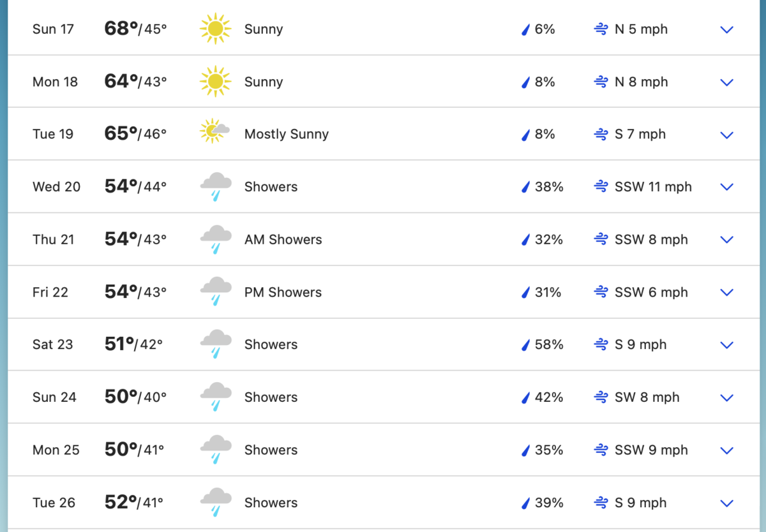Click the rain cloud icon for Sat 23
This screenshot has width=766, height=532.
pyautogui.click(x=215, y=344)
